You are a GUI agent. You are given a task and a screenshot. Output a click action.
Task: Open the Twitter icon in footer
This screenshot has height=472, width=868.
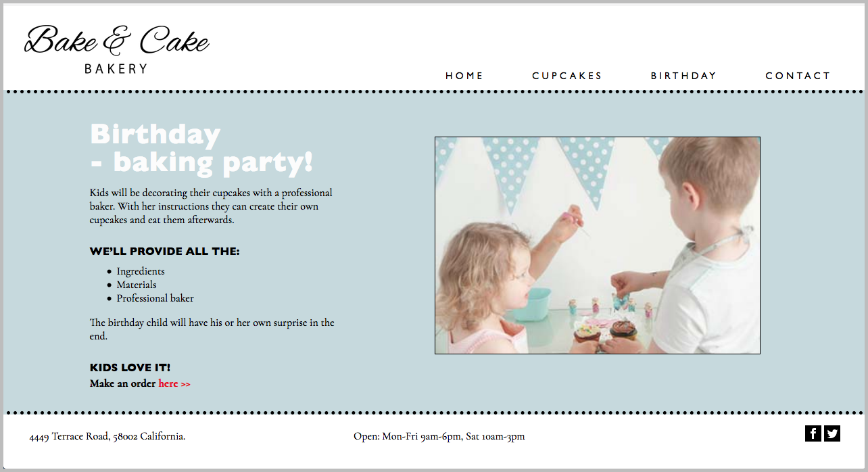click(x=832, y=433)
